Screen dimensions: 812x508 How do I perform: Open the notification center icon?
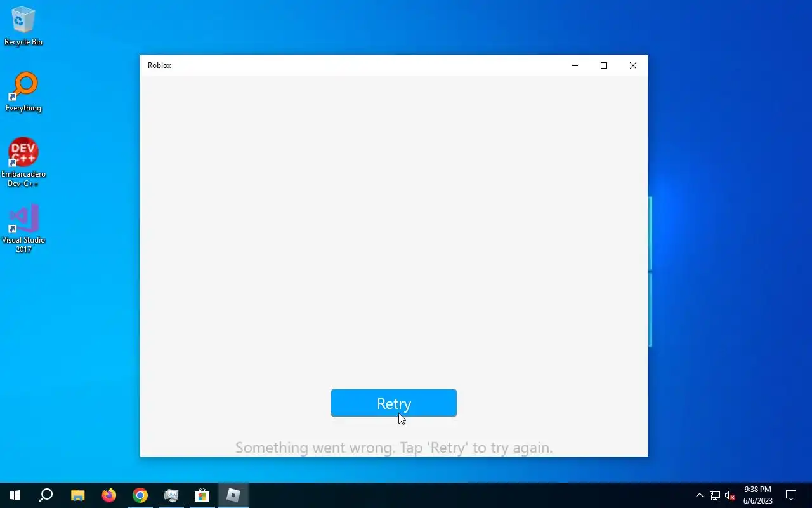791,495
